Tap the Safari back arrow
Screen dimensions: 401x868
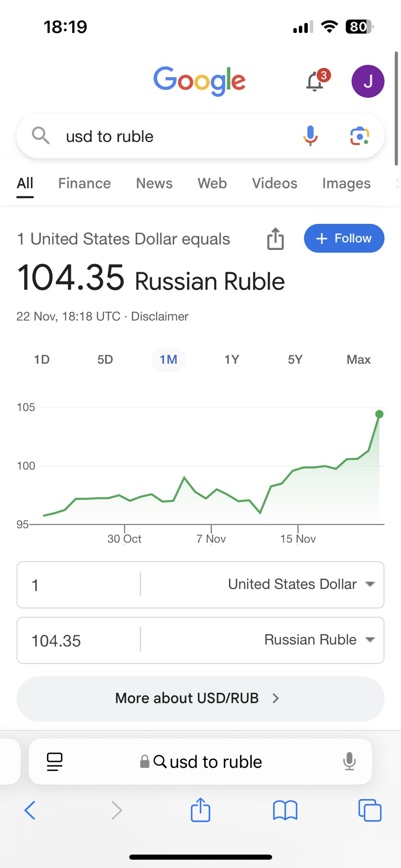[30, 810]
